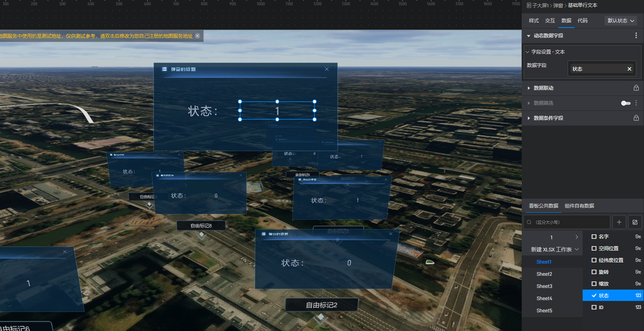Click the 自由标记2 marker label
Viewport: 644px width, 331px height.
click(322, 305)
